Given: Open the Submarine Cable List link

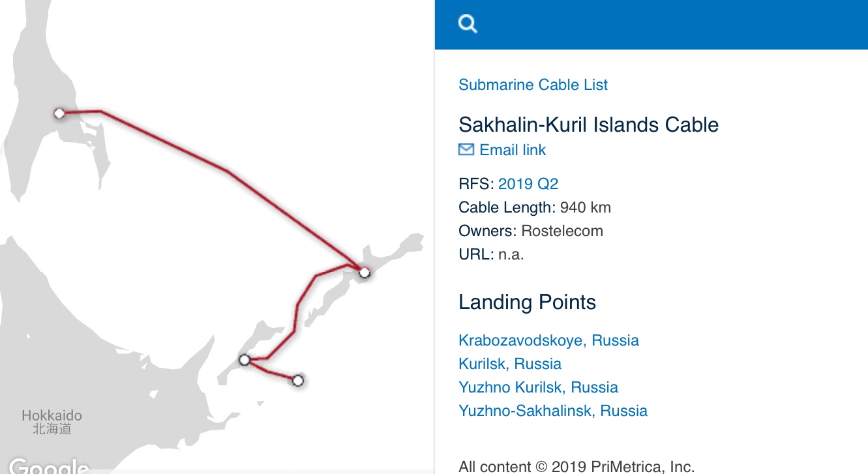Looking at the screenshot, I should pyautogui.click(x=533, y=85).
